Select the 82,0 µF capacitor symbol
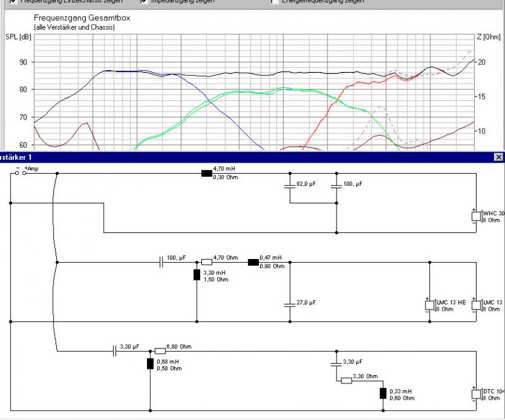 click(289, 185)
